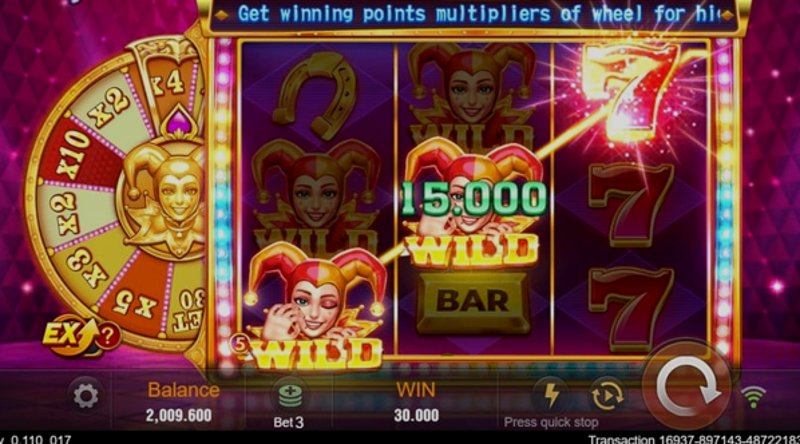Viewport: 800px width, 444px height.
Task: Click the Balance amount display
Action: (179, 415)
